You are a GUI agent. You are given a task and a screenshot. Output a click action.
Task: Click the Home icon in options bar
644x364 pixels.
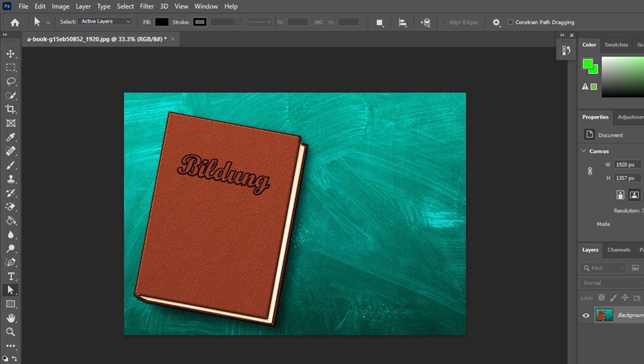tap(15, 22)
